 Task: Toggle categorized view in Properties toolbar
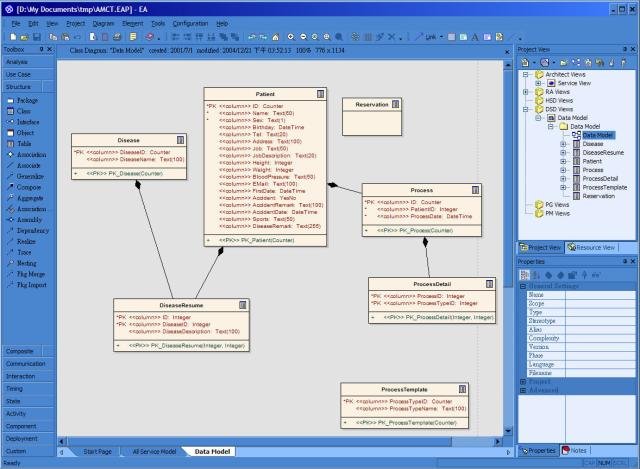(524, 275)
